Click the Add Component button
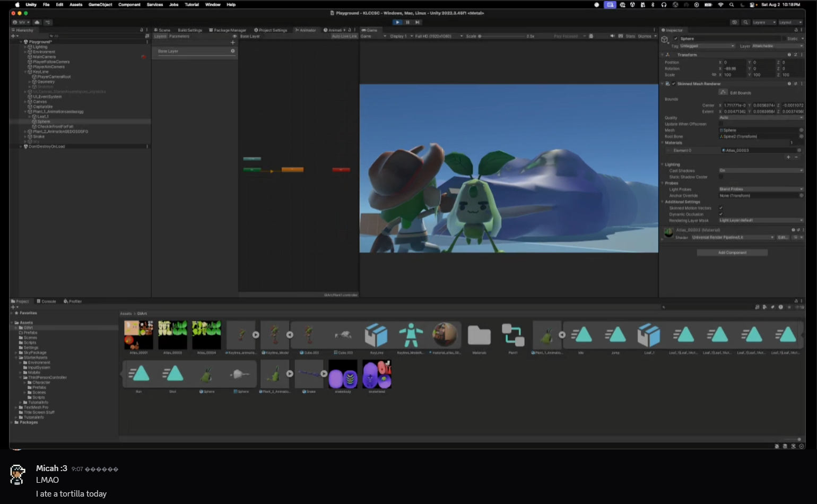 click(x=732, y=253)
